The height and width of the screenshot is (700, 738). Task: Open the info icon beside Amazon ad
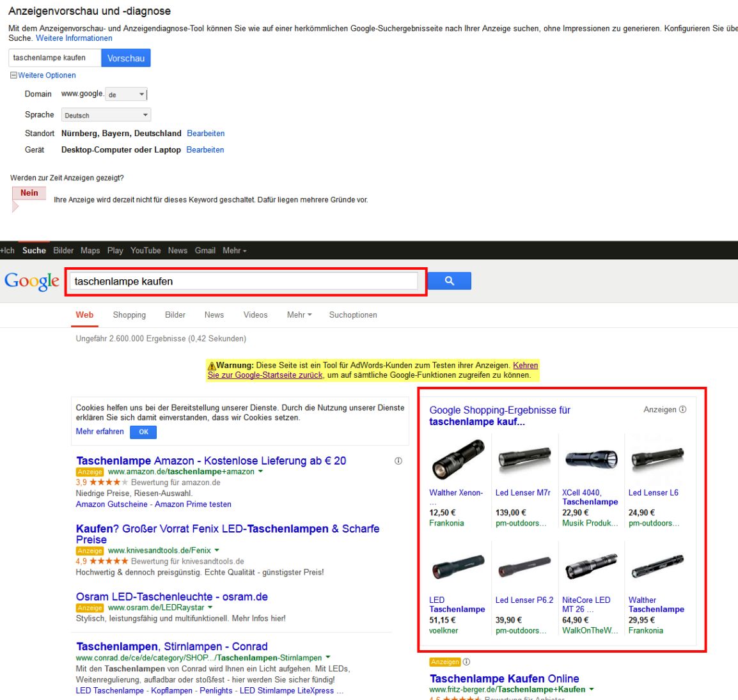[398, 461]
